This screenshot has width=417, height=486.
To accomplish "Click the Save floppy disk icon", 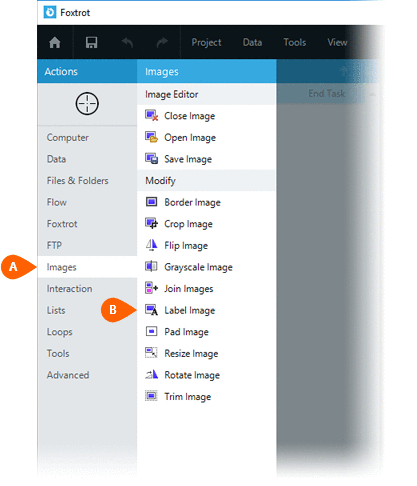I will pos(91,43).
